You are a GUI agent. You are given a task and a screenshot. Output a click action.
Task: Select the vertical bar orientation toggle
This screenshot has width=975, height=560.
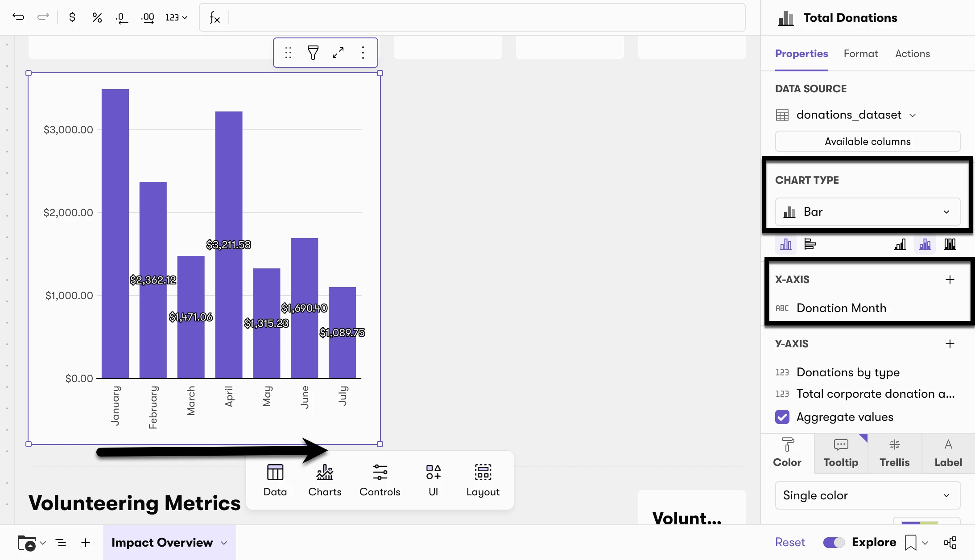pos(786,244)
